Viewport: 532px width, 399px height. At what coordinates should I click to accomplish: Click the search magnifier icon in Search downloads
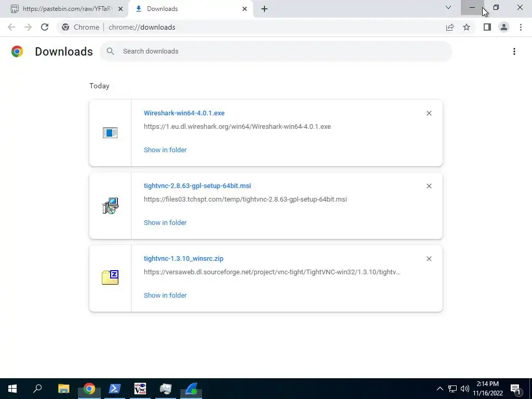pyautogui.click(x=110, y=51)
